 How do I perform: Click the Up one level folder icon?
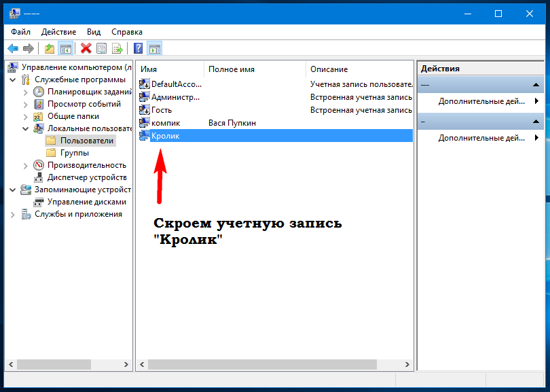50,48
